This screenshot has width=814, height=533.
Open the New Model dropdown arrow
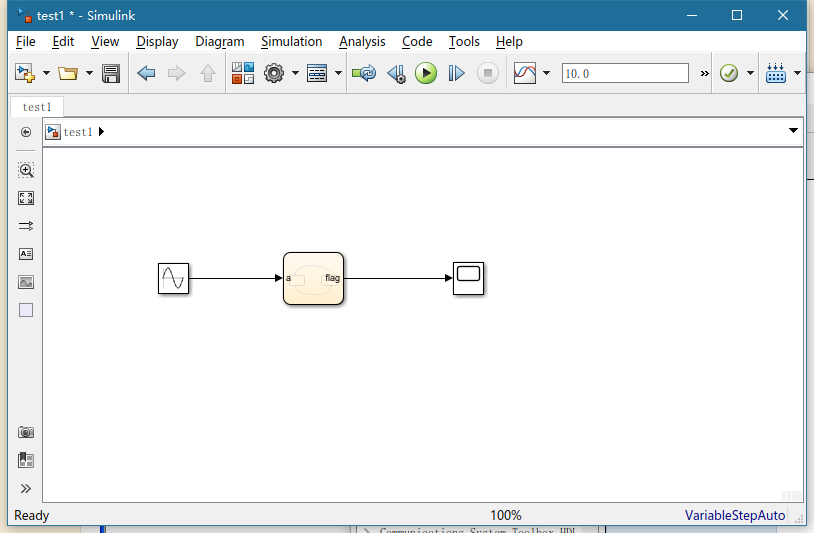click(46, 73)
